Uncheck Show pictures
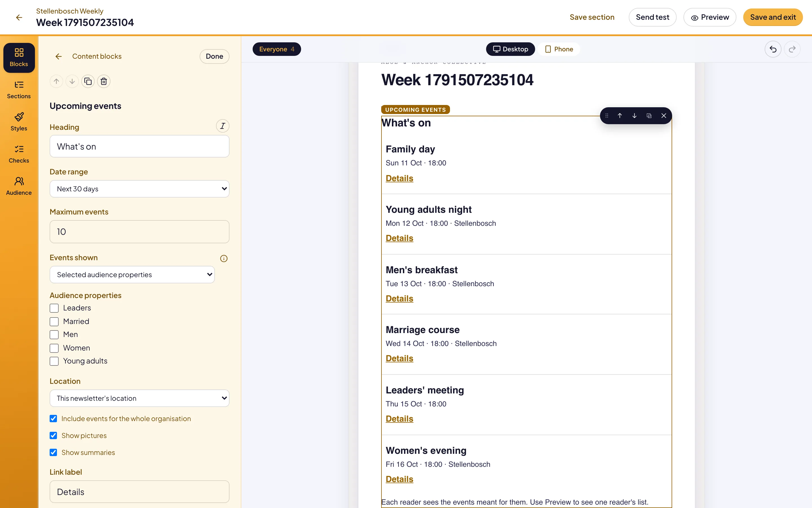The image size is (812, 508). click(53, 435)
